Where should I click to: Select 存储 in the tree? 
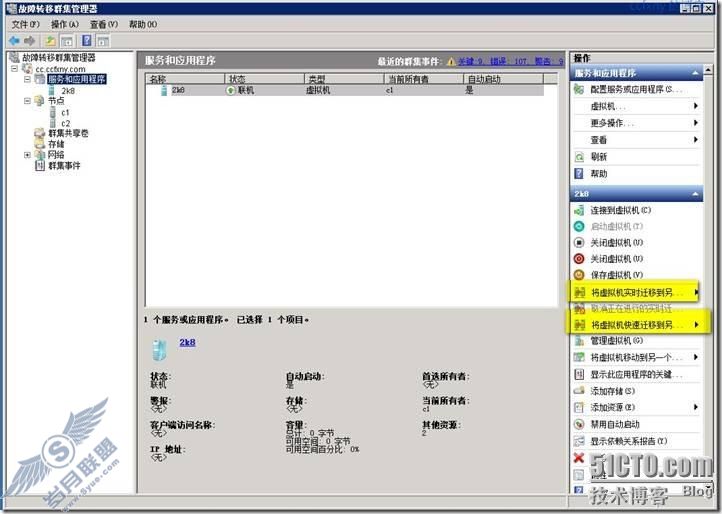(x=56, y=144)
